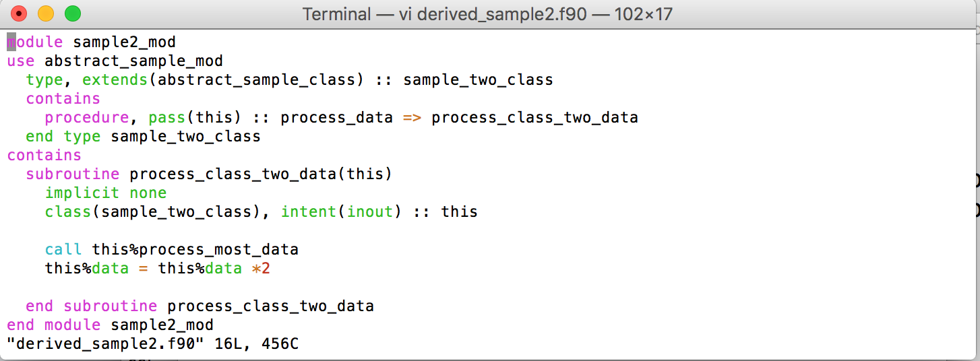The height and width of the screenshot is (361, 980).
Task: Click the orange '=>' arrow operator
Action: (412, 118)
